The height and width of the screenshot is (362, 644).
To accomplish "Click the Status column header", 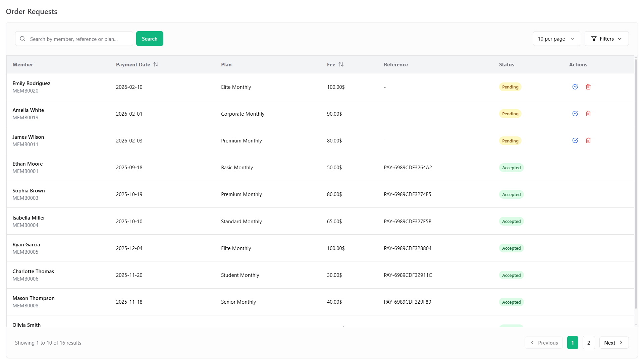I will click(x=506, y=65).
